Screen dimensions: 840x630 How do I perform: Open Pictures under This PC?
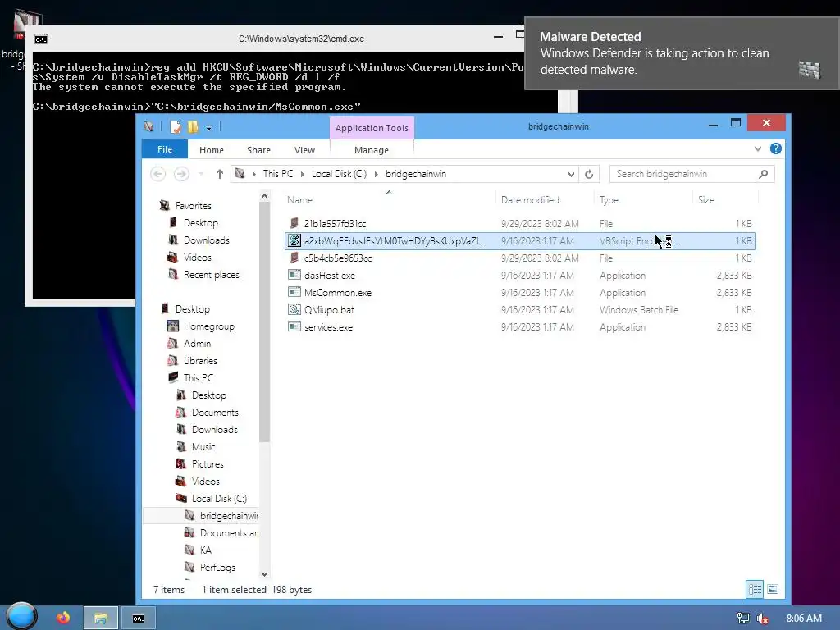click(x=208, y=464)
